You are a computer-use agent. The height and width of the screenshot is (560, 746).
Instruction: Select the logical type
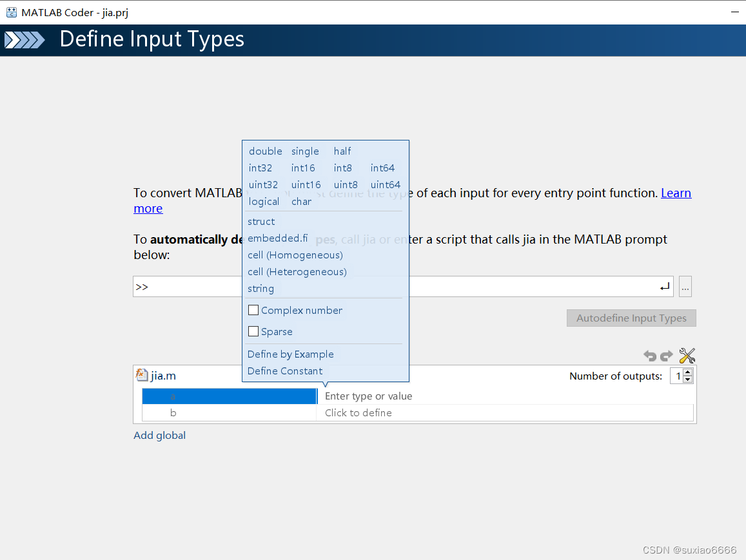point(264,202)
